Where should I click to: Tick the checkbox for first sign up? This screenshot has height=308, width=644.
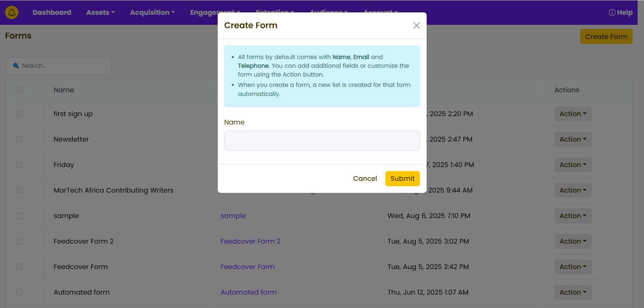(19, 114)
